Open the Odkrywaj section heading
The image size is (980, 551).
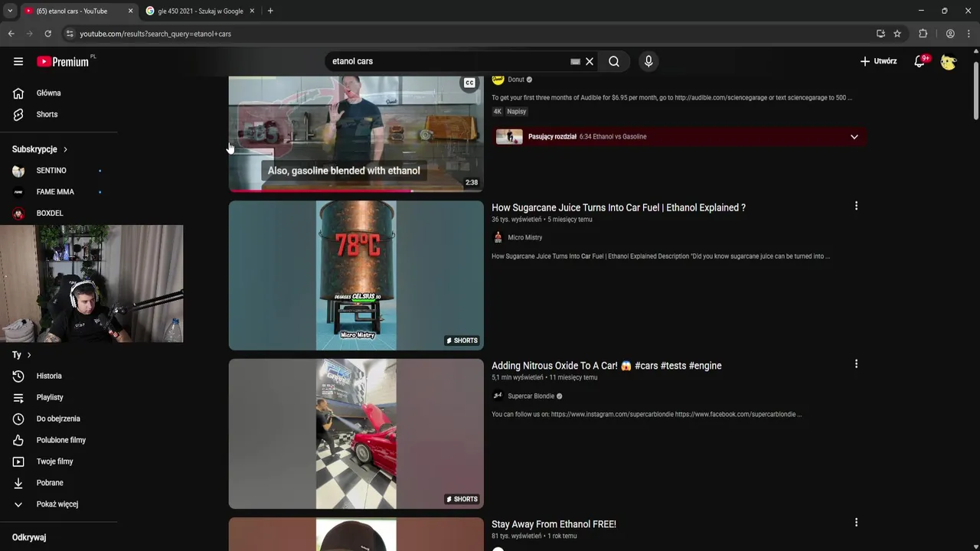click(x=29, y=538)
